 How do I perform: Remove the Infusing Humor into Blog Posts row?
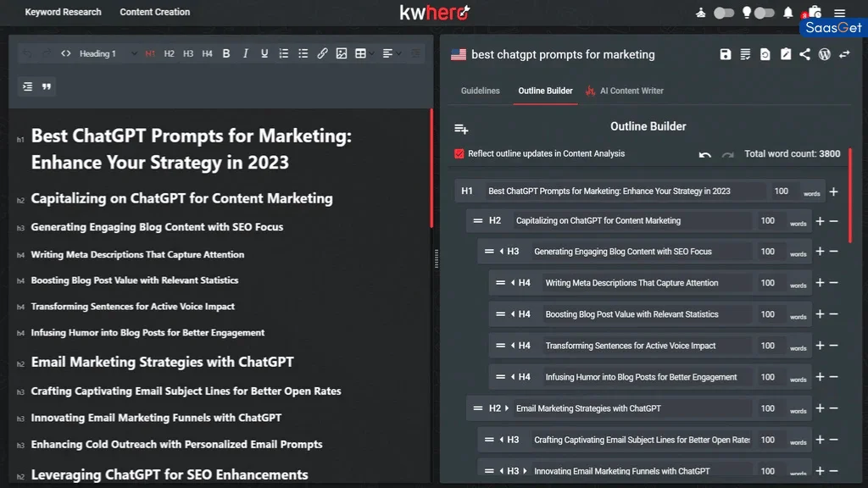[x=834, y=377]
